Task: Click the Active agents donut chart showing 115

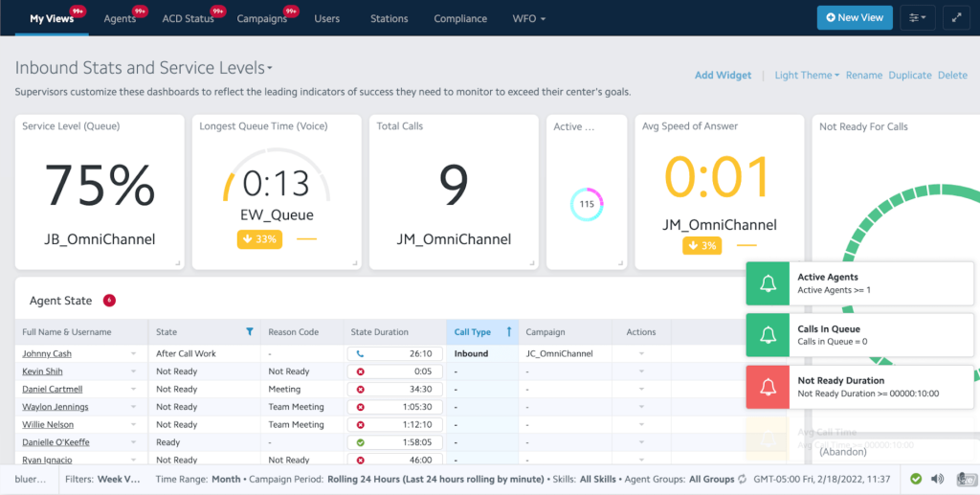Action: click(x=587, y=204)
